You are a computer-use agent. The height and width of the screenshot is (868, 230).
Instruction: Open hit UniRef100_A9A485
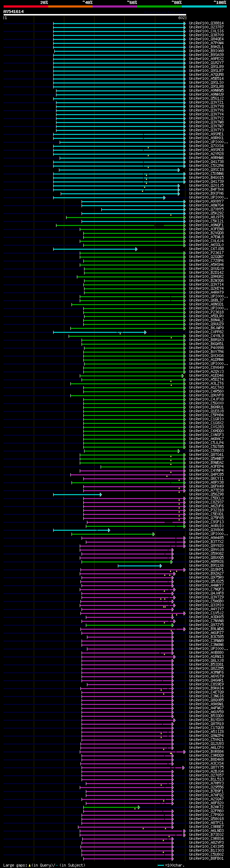coord(206,538)
